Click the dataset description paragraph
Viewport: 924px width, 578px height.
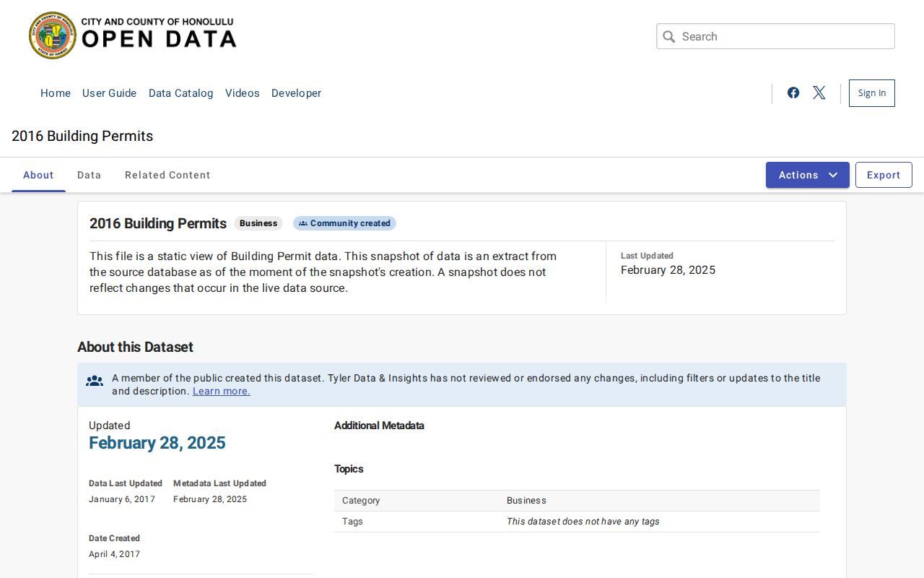[323, 272]
